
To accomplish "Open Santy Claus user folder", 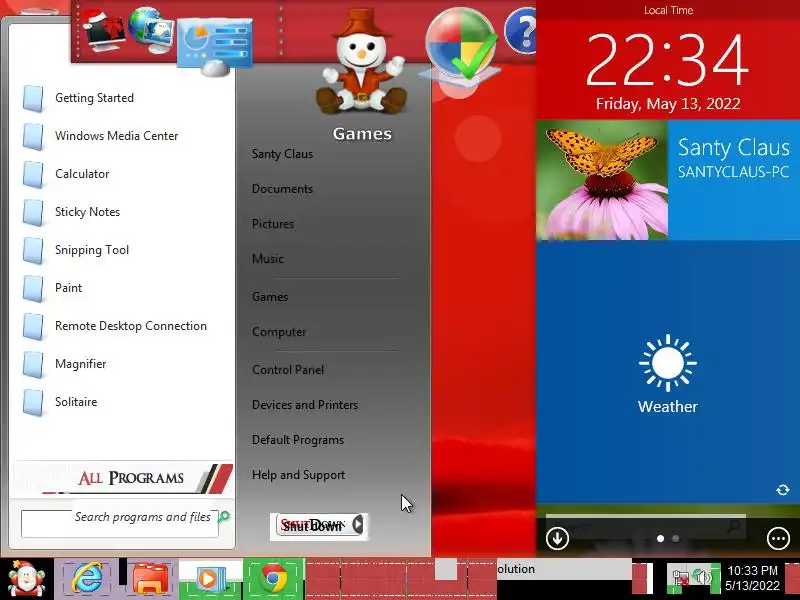I will point(282,154).
